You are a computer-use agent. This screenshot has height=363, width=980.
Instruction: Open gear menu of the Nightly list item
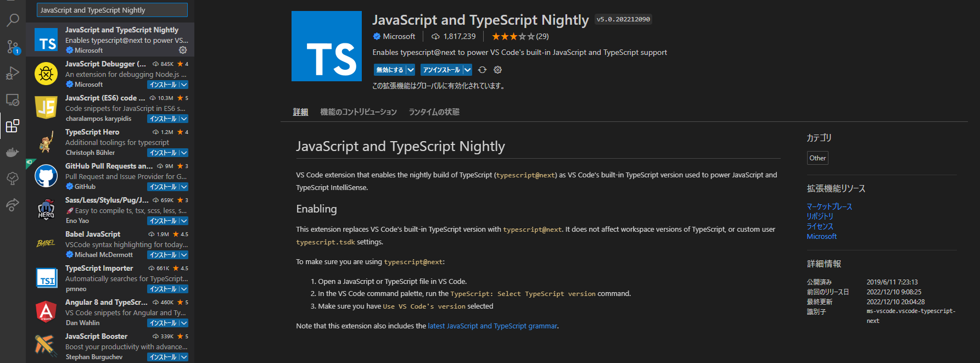(183, 50)
